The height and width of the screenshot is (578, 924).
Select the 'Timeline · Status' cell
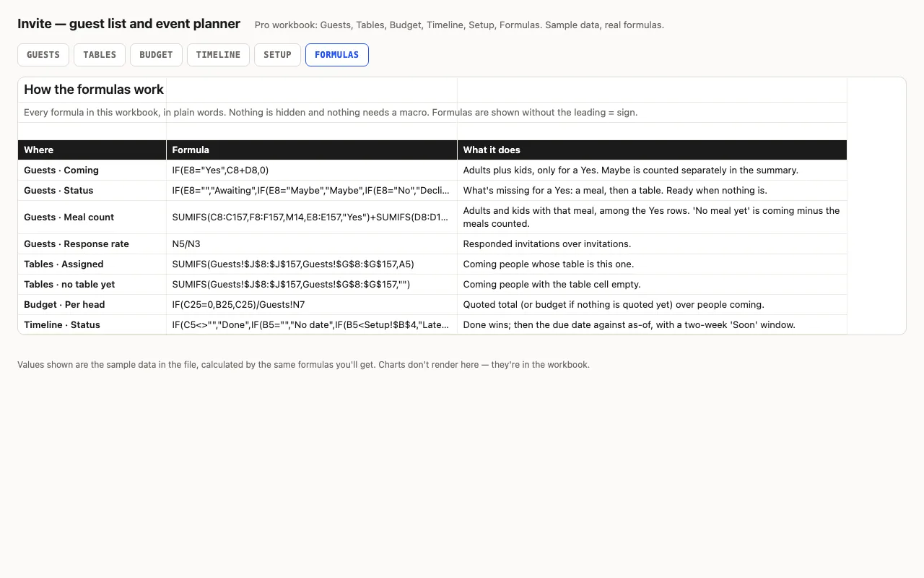(x=92, y=325)
